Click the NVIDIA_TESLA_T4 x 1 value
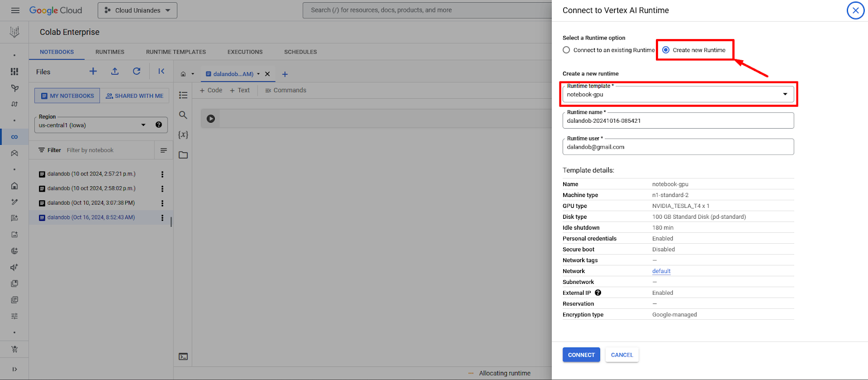The width and height of the screenshot is (868, 380). tap(681, 206)
